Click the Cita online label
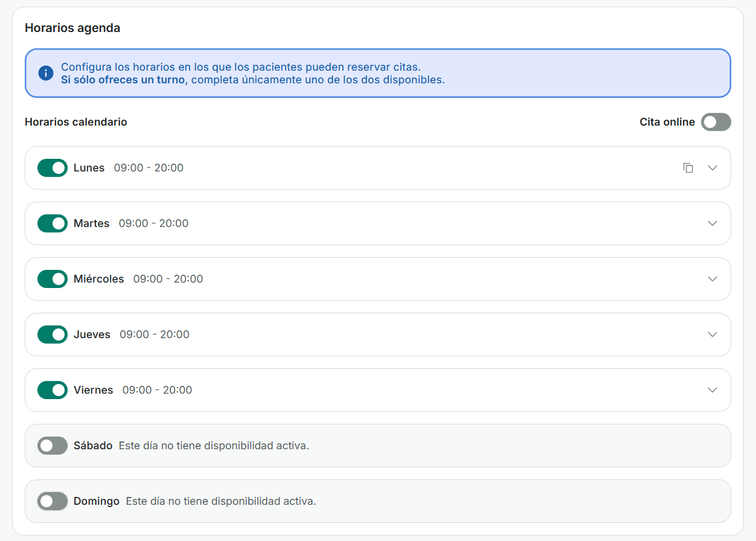 point(667,122)
